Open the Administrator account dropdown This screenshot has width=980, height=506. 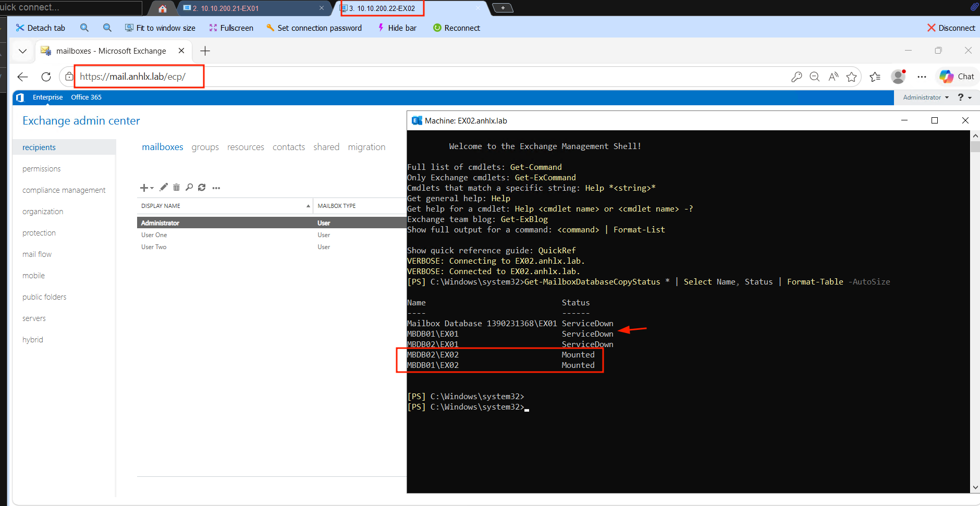coord(926,97)
